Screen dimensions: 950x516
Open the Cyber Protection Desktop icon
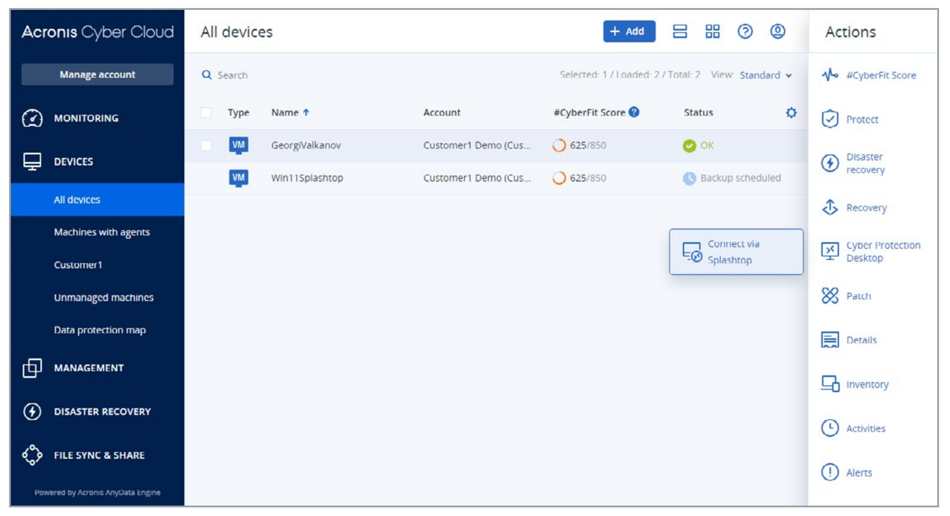pos(829,251)
